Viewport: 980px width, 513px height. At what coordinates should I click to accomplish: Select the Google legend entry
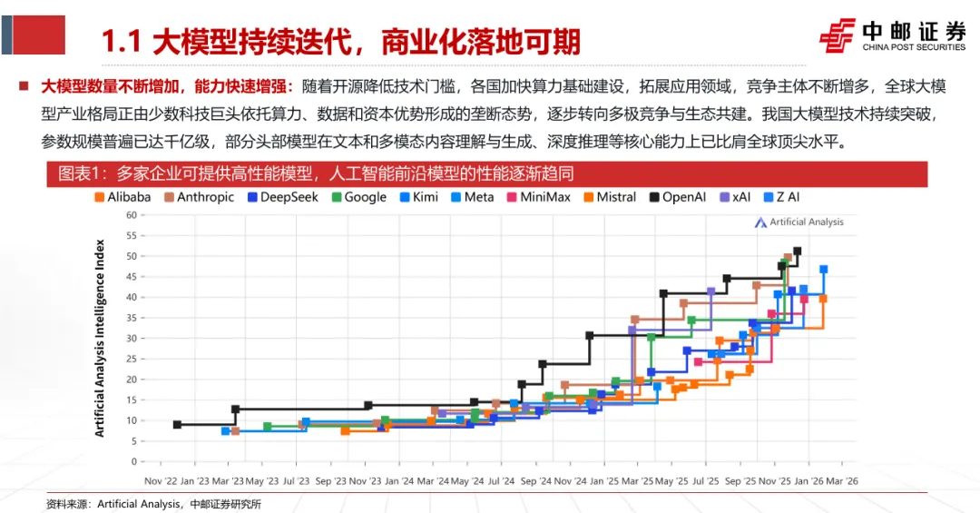358,197
